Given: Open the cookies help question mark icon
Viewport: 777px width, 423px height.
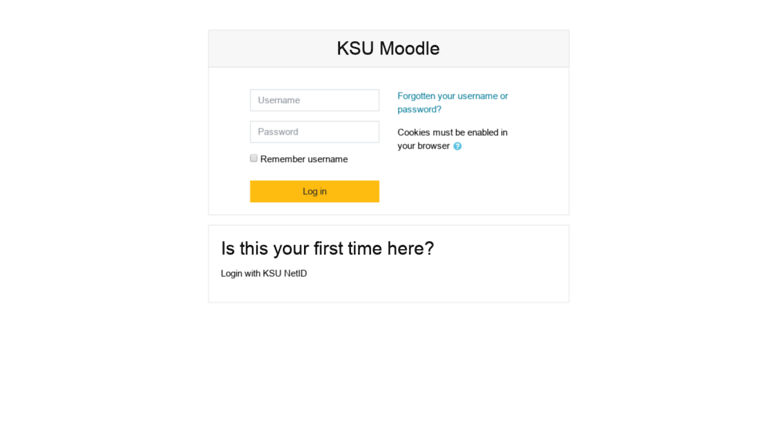Looking at the screenshot, I should (457, 146).
